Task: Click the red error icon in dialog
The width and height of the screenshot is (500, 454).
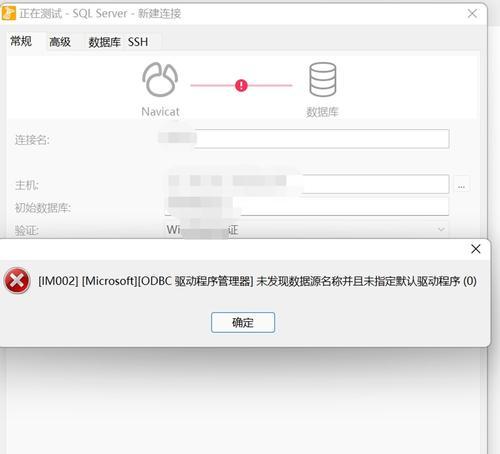Action: [x=17, y=281]
